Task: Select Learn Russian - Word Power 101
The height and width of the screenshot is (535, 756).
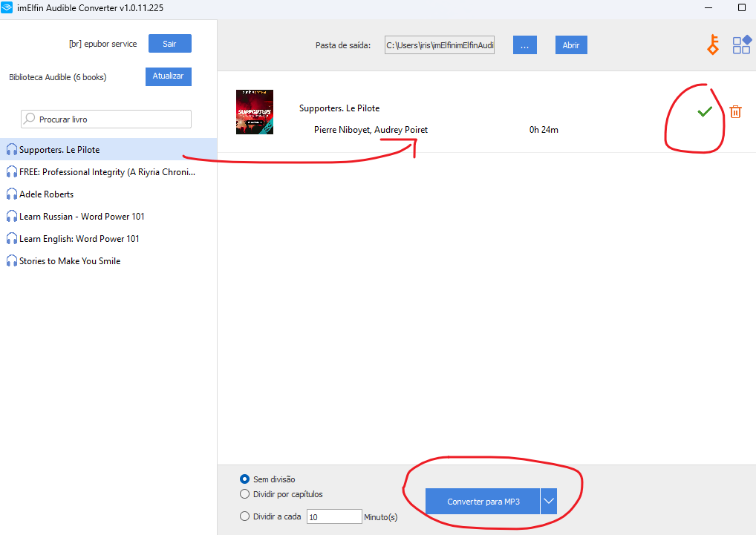Action: [108, 216]
